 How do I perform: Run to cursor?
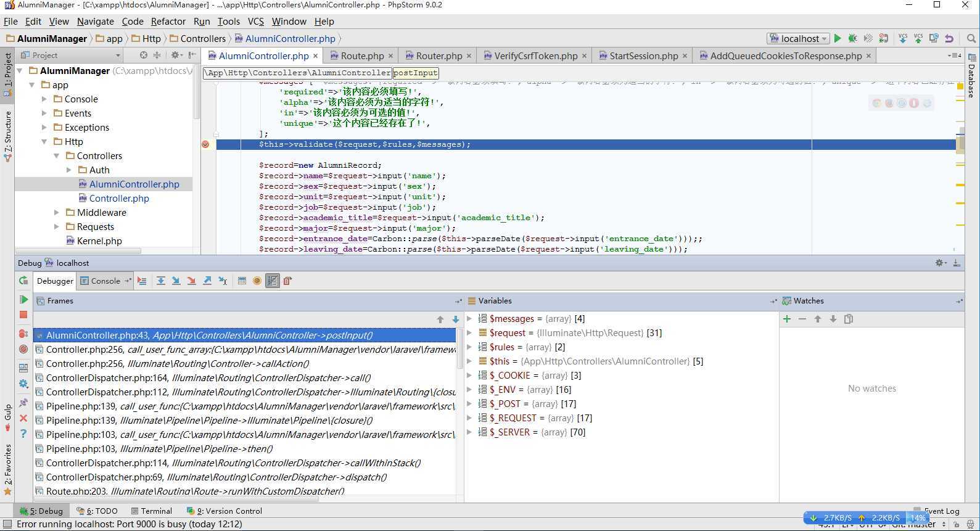[x=223, y=281]
